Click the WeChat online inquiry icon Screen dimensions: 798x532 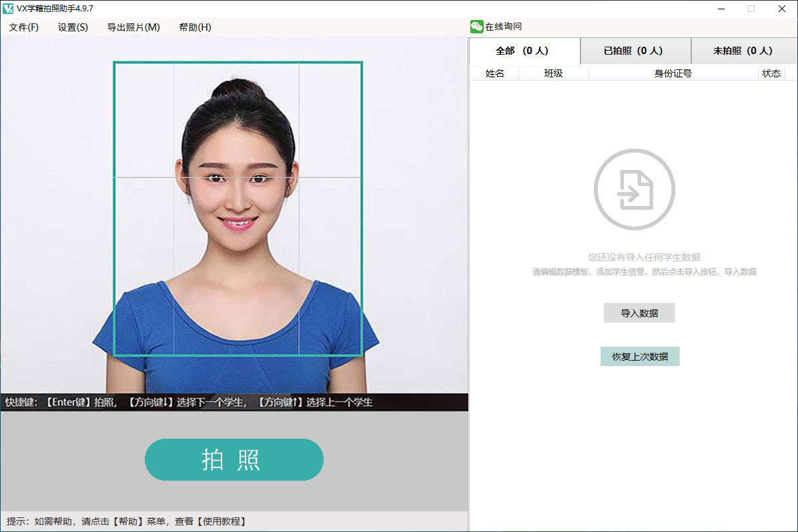[476, 26]
